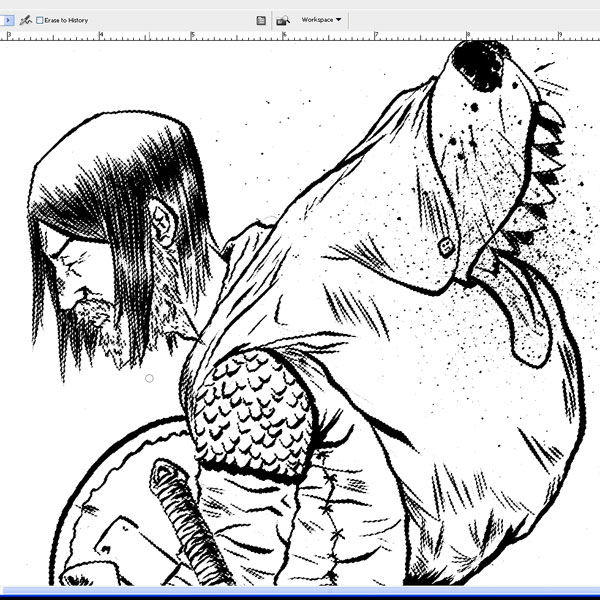Click the Erase to History label text
600x600 pixels.
tap(66, 20)
